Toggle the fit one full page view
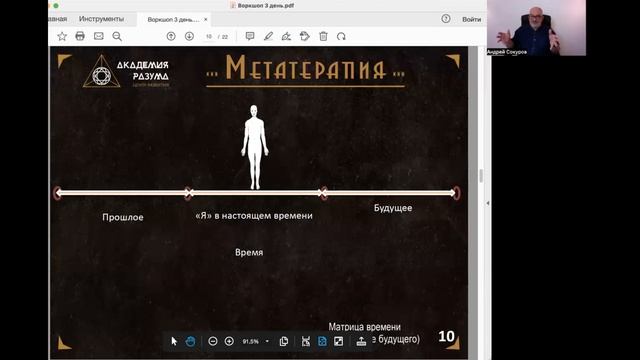Screen dimensions: 640x360 [x=322, y=341]
